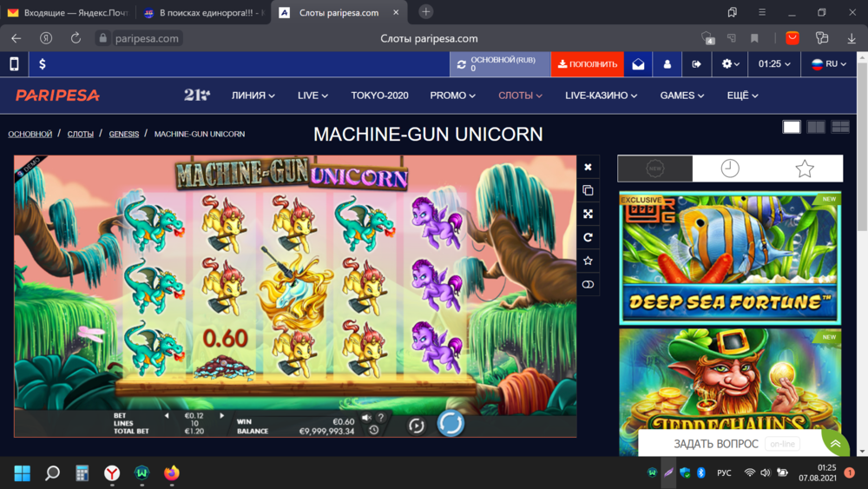Expand the ЛИНИЯ menu
This screenshot has height=489, width=868.
(x=253, y=96)
